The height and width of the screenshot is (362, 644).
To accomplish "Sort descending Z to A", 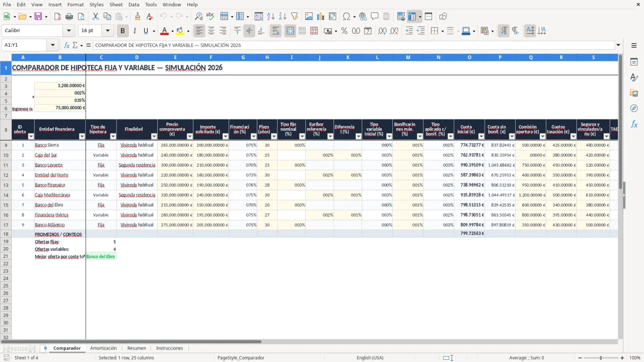I will pyautogui.click(x=283, y=17).
